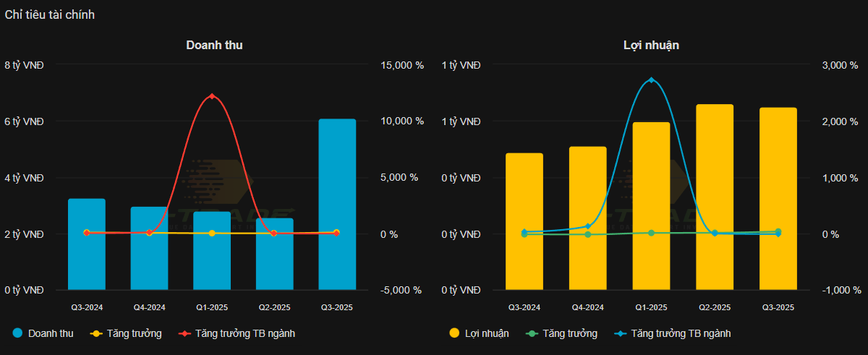Click the yellow Lợi nhuận legend circle

(x=454, y=333)
